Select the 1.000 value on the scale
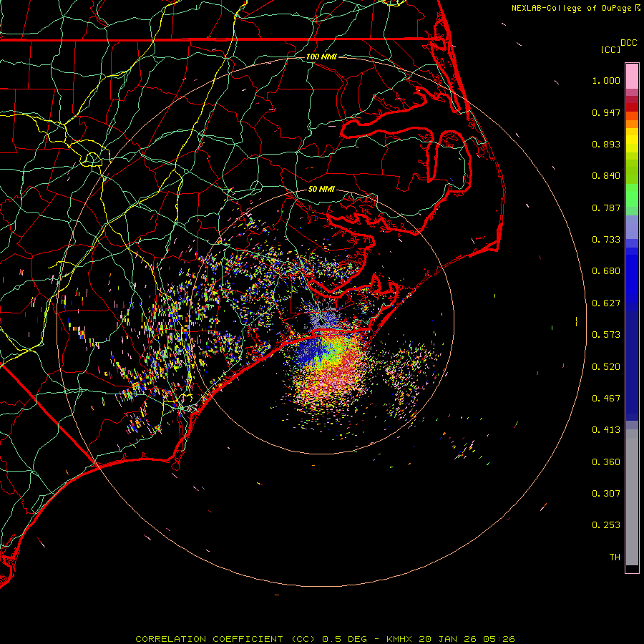Viewport: 644px width, 644px height. 606,80
